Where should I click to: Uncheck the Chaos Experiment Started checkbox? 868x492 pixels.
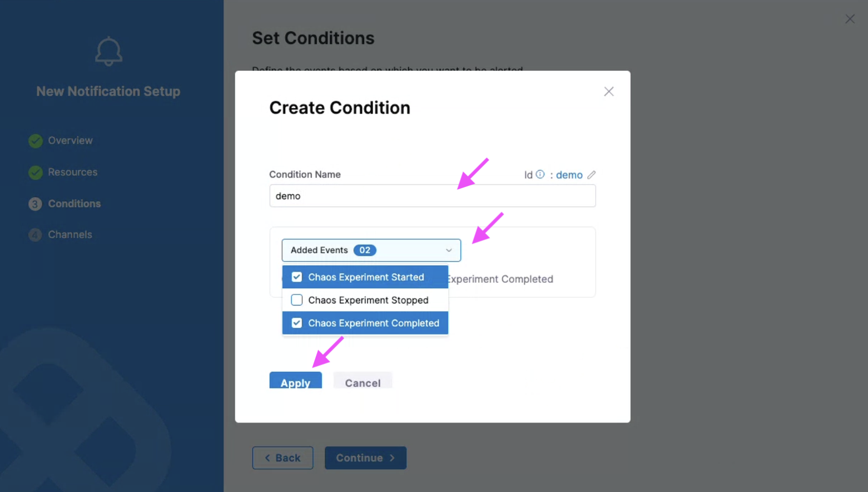click(x=297, y=277)
